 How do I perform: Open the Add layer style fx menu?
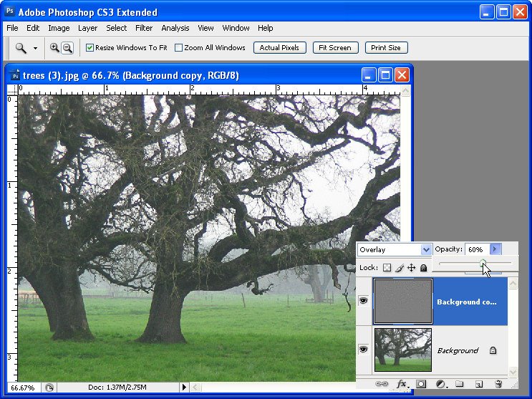(x=402, y=384)
